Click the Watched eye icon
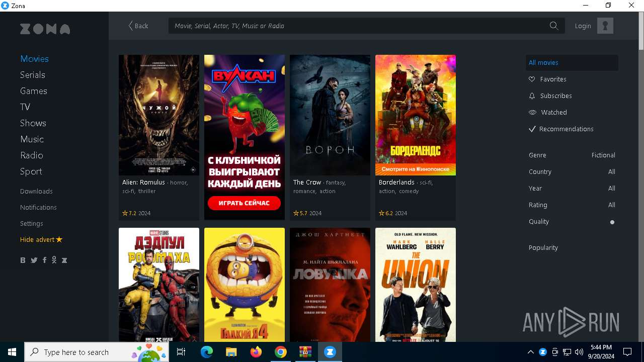 (532, 113)
